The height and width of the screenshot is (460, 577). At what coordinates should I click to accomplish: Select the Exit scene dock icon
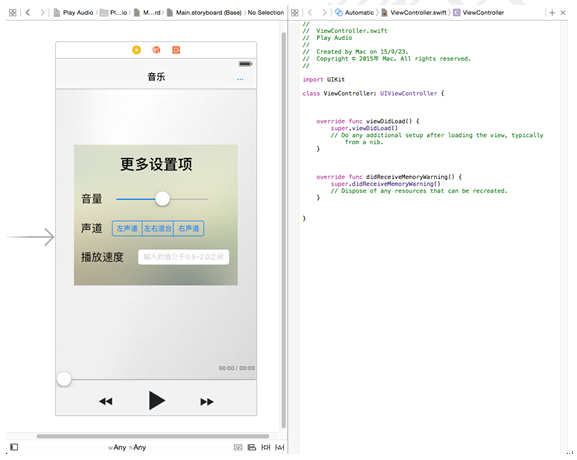click(176, 50)
